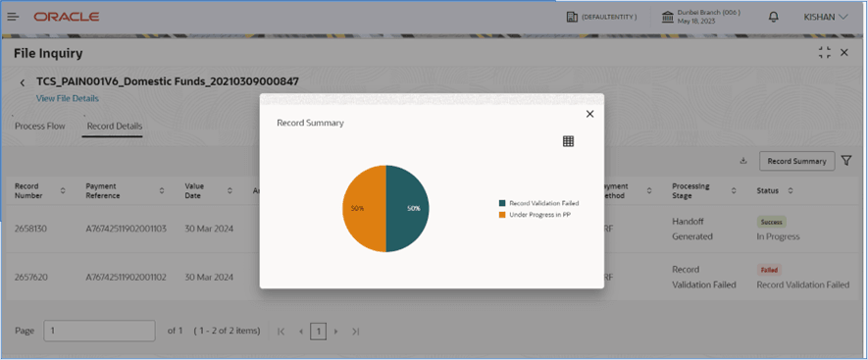Expand the KISHAN user menu
Image resolution: width=868 pixels, height=360 pixels.
click(826, 17)
